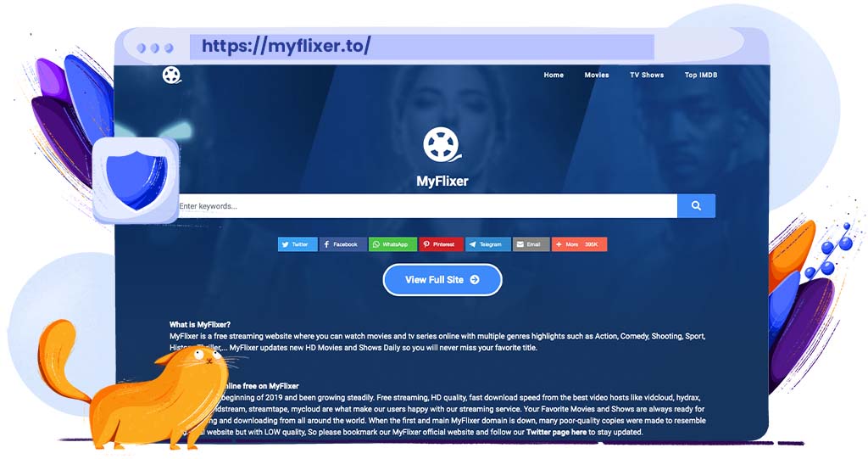Click the What is MyFlixer? heading
This screenshot has height=459, width=868.
click(200, 324)
